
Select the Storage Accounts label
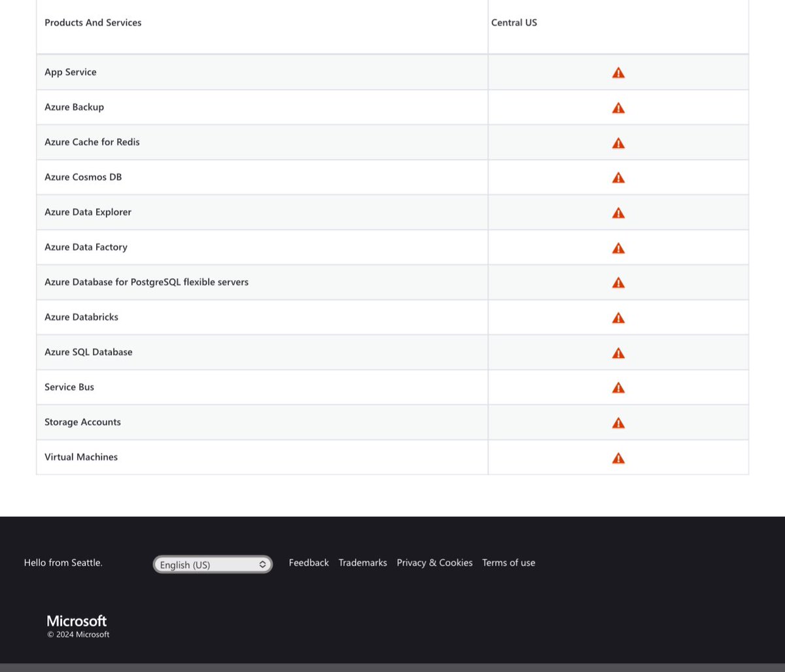click(x=82, y=422)
